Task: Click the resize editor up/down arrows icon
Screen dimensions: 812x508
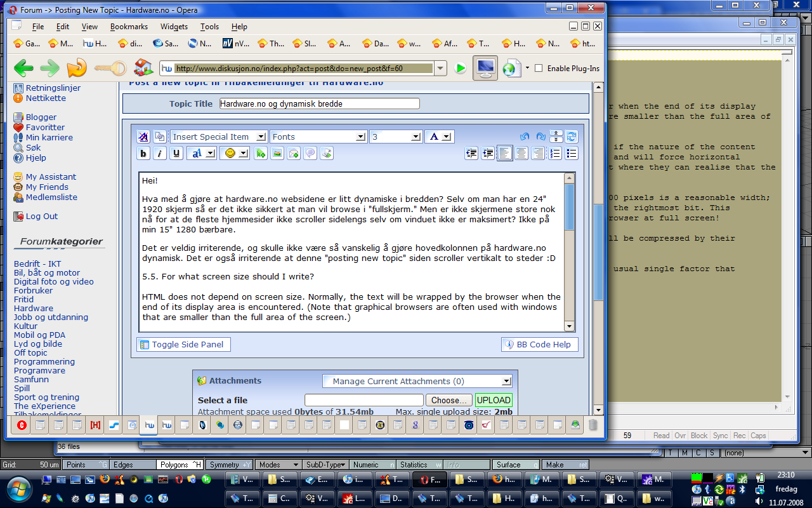Action: pyautogui.click(x=556, y=137)
